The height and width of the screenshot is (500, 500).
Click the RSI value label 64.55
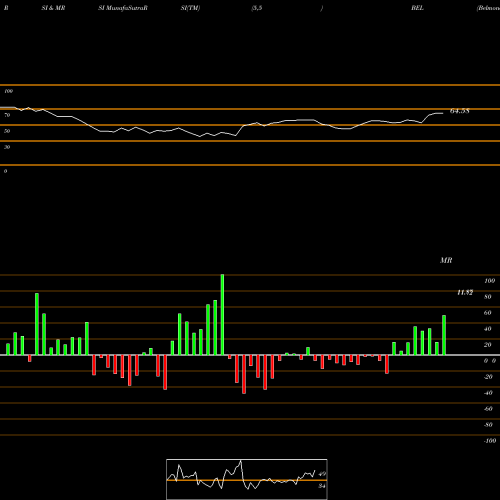pyautogui.click(x=460, y=111)
